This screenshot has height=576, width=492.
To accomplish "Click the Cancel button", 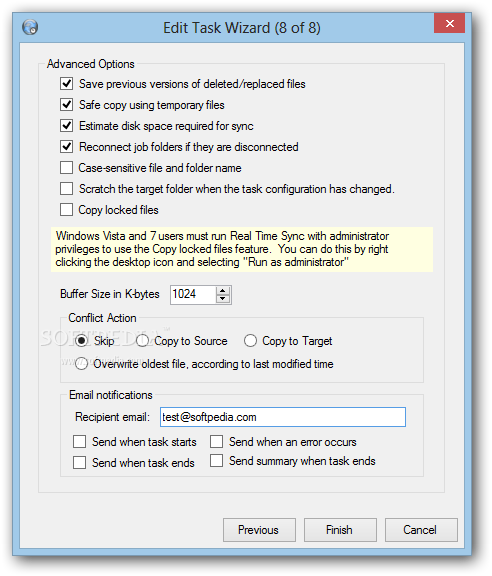I will (421, 530).
